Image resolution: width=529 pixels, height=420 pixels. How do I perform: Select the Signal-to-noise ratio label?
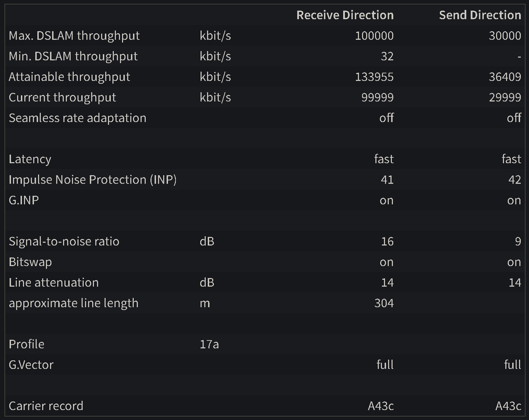click(x=64, y=241)
